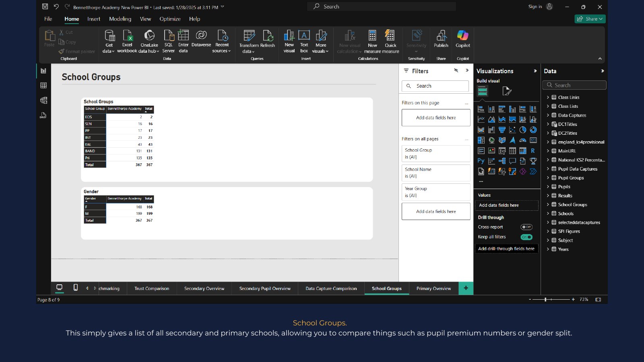Select the SQL Server source

pyautogui.click(x=169, y=41)
